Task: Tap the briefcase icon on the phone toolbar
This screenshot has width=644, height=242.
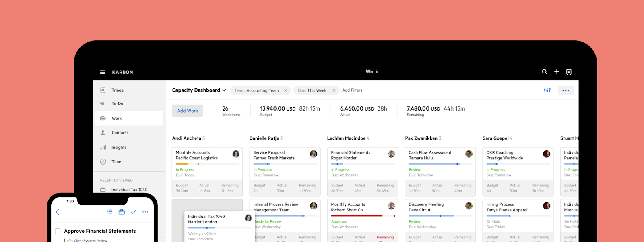Action: point(122,211)
